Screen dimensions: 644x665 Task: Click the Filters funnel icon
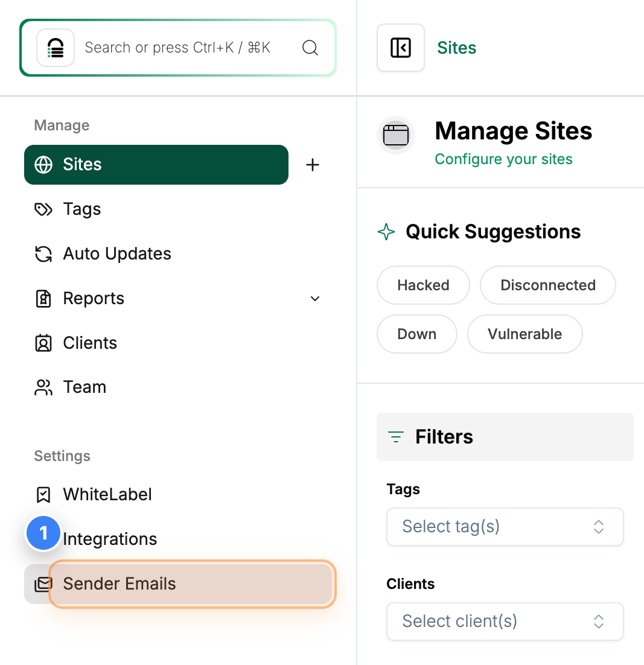click(395, 436)
